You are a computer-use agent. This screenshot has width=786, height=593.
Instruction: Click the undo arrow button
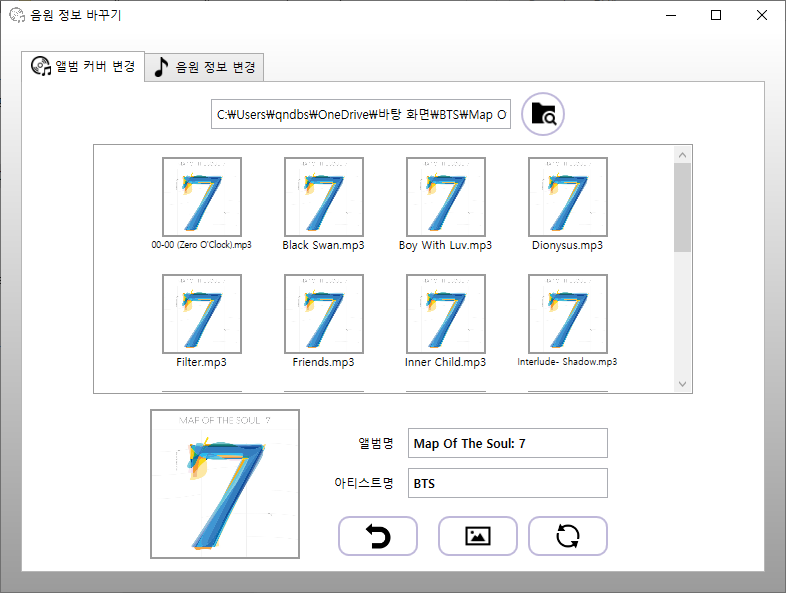click(378, 536)
